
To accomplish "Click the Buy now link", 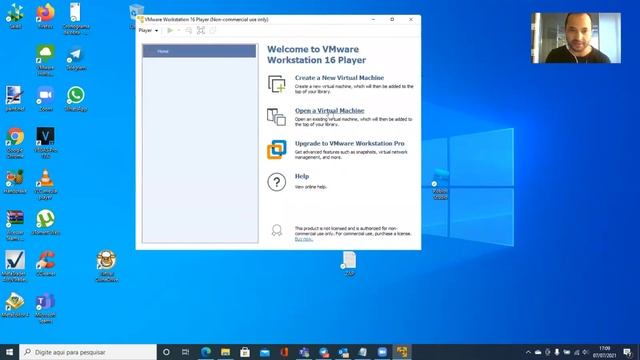I will [x=304, y=239].
